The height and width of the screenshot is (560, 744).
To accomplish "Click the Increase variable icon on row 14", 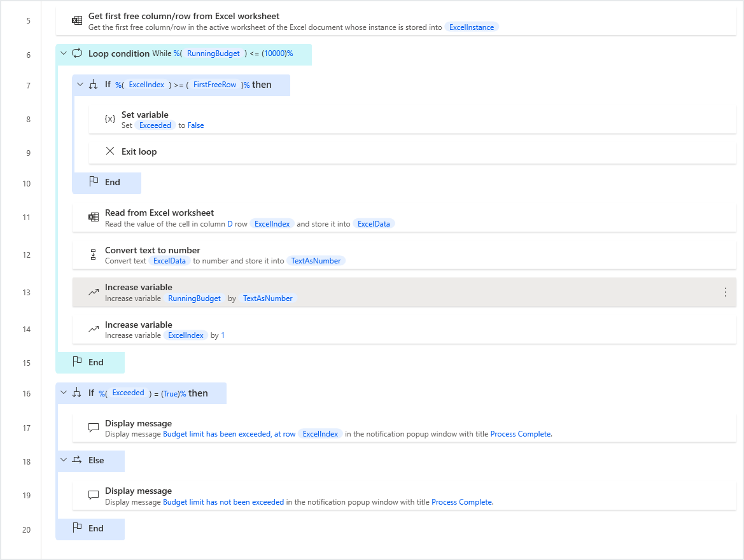I will [94, 329].
